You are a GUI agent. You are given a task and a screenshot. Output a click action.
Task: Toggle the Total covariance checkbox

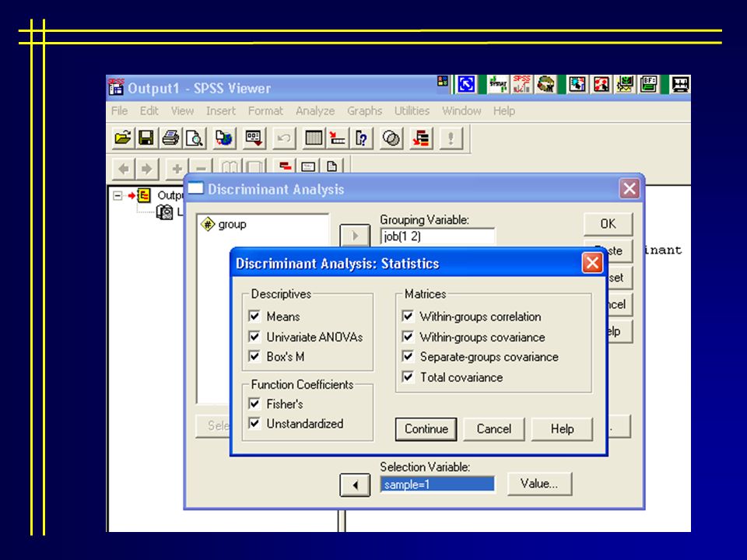pos(408,377)
